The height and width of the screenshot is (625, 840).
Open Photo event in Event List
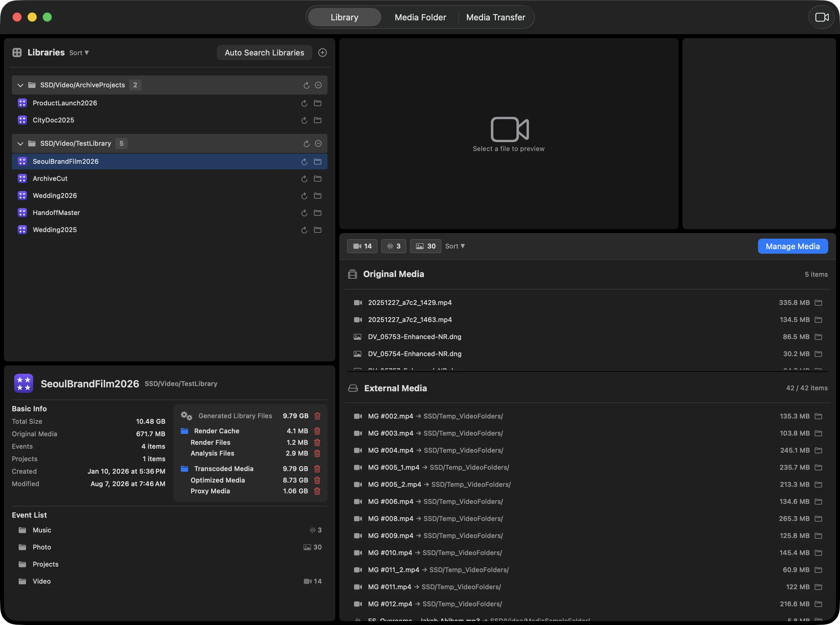point(169,547)
